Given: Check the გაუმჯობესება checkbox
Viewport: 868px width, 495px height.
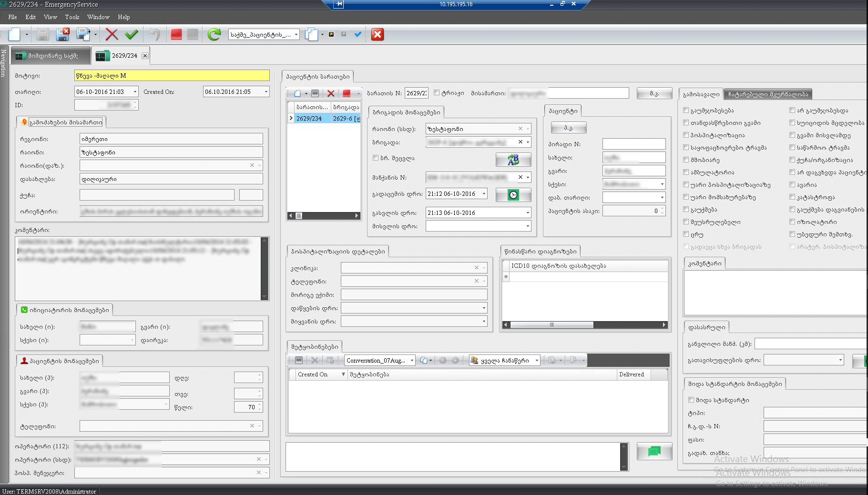Looking at the screenshot, I should tap(686, 110).
